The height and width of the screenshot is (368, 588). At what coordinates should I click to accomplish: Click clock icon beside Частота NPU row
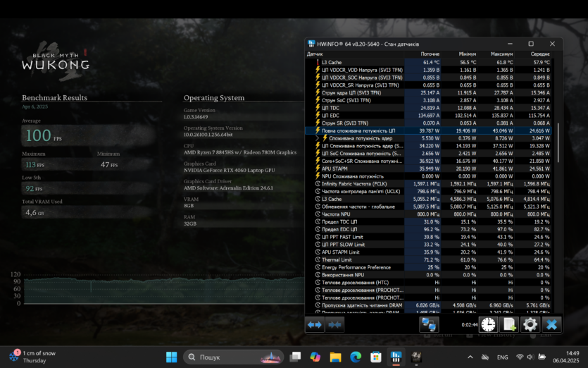pos(318,214)
